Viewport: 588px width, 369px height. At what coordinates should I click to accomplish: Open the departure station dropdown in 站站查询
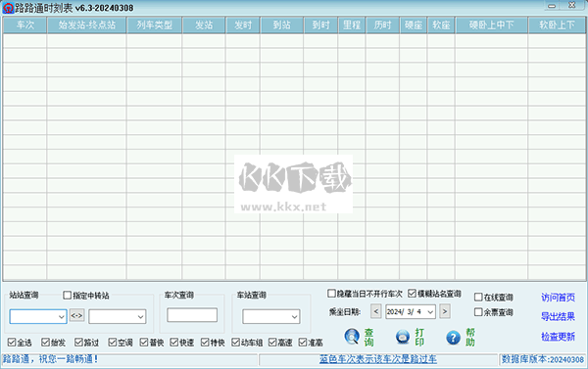pyautogui.click(x=62, y=317)
